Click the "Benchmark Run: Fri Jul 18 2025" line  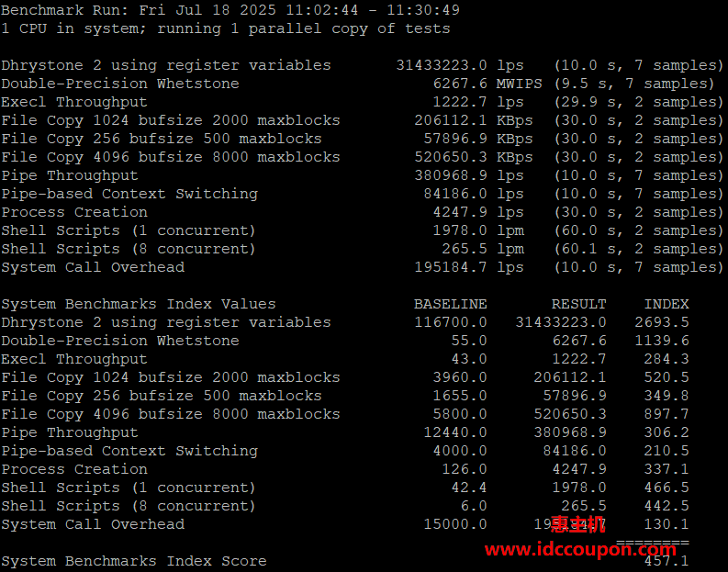tap(230, 10)
